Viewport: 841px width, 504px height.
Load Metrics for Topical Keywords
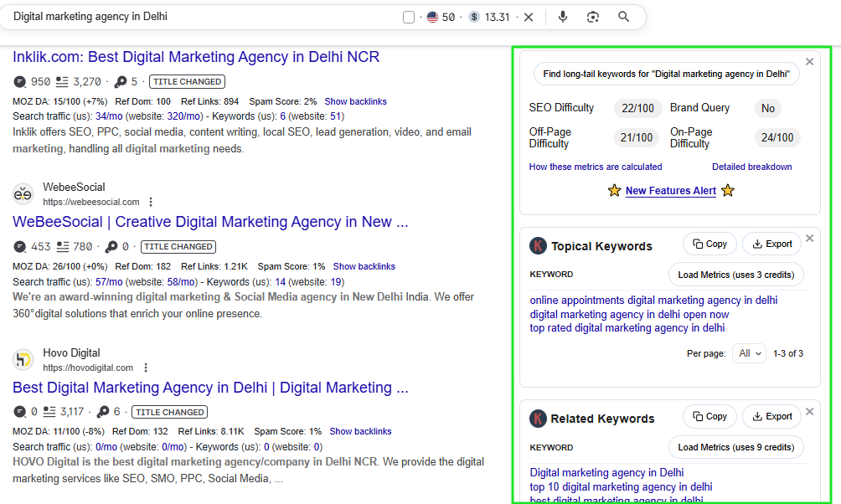click(x=735, y=275)
